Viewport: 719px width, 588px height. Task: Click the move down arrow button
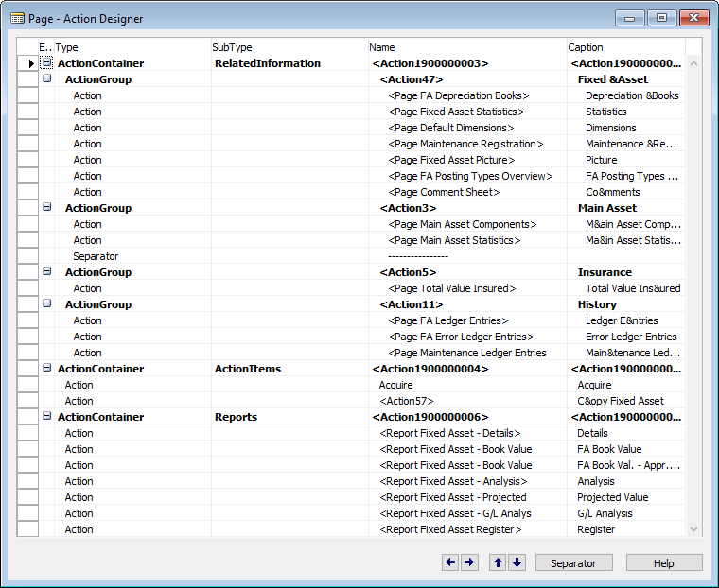[x=517, y=562]
